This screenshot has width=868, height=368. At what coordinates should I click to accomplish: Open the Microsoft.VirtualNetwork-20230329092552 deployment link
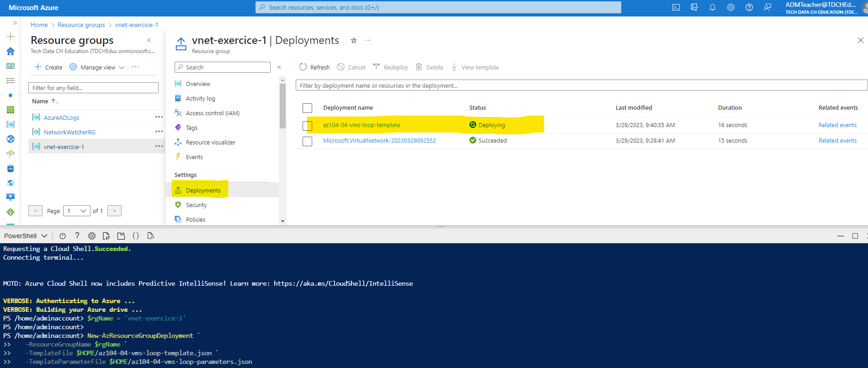379,140
